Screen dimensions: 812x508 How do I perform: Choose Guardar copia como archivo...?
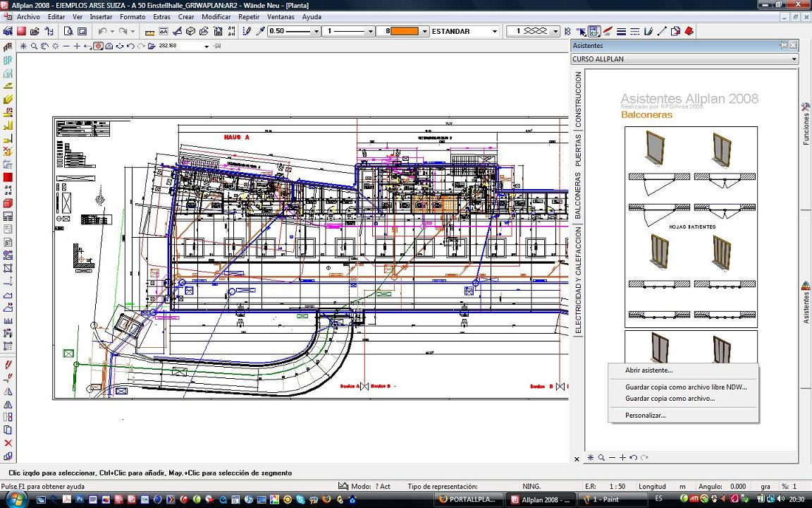pyautogui.click(x=670, y=399)
